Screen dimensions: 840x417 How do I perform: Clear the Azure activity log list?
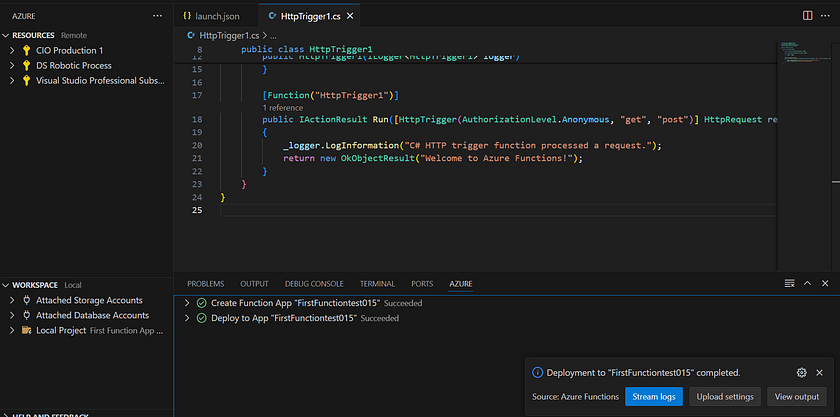tap(789, 284)
